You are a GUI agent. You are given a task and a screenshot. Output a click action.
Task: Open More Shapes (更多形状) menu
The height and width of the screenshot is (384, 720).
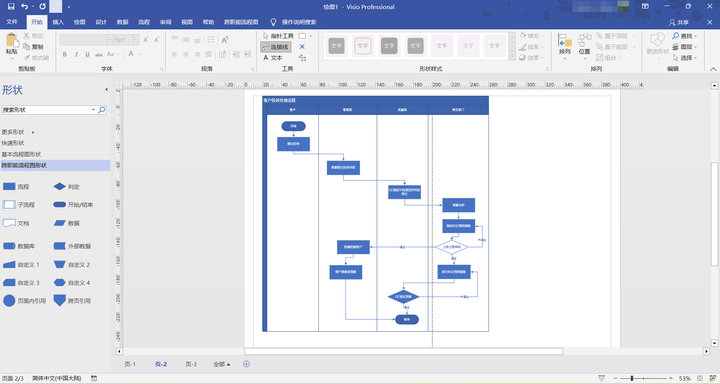click(17, 132)
